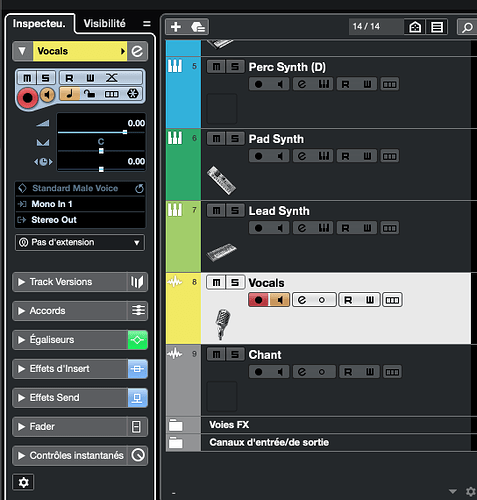
Task: Click the Vocals track record enable button
Action: (258, 300)
